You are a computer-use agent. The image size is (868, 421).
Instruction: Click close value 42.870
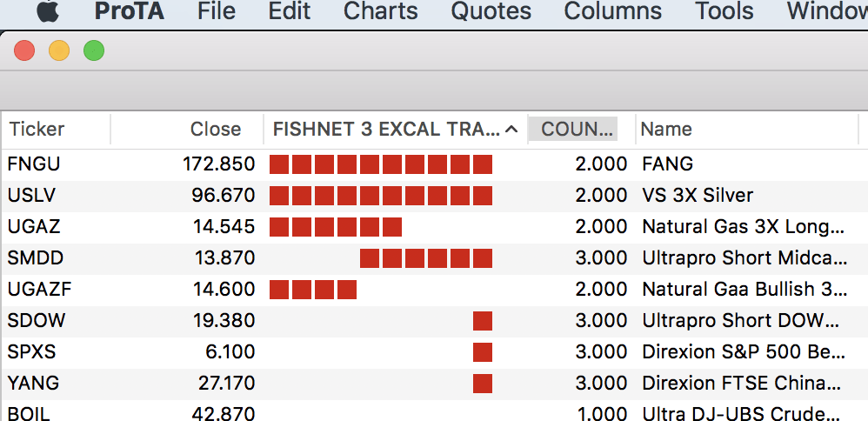coord(224,414)
